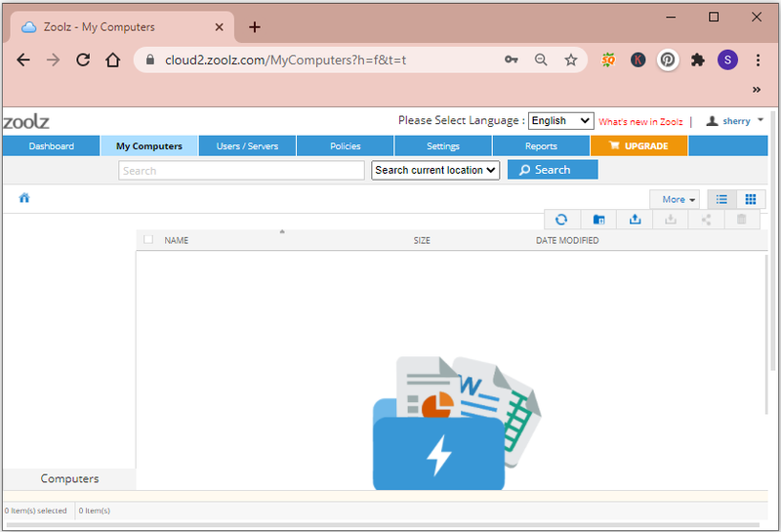This screenshot has height=532, width=781.
Task: Click the home breadcrumb icon
Action: pos(23,198)
